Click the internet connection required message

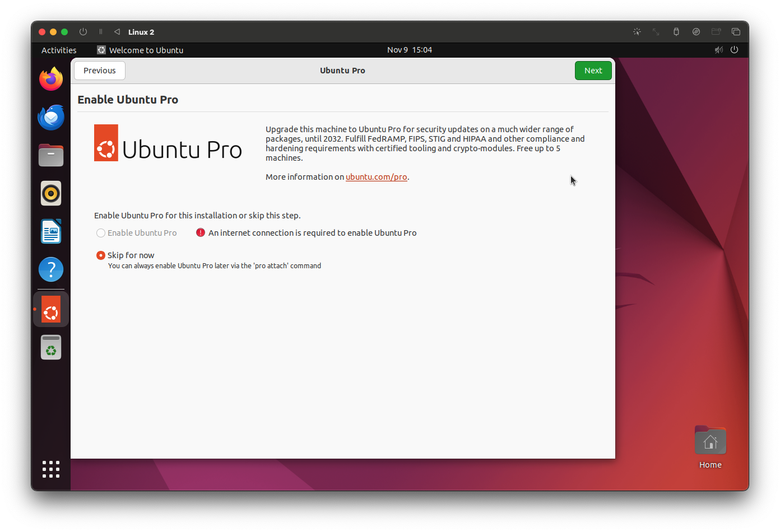coord(313,233)
